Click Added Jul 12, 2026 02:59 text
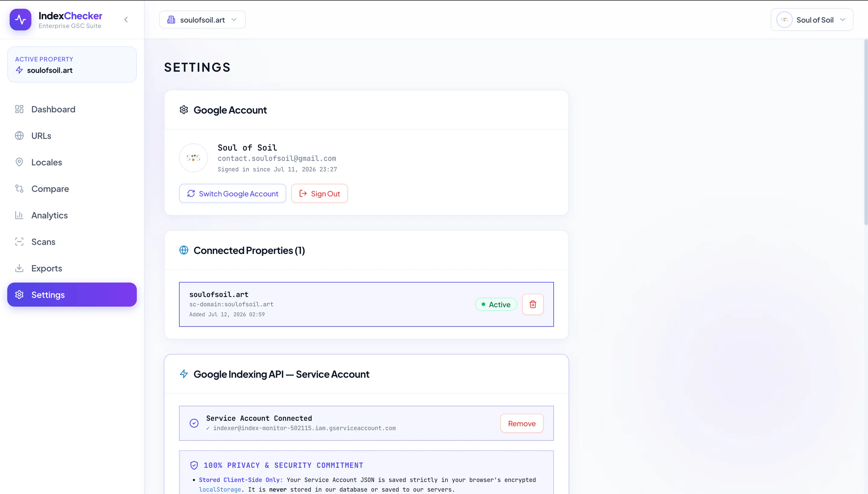The image size is (868, 494). 227,314
